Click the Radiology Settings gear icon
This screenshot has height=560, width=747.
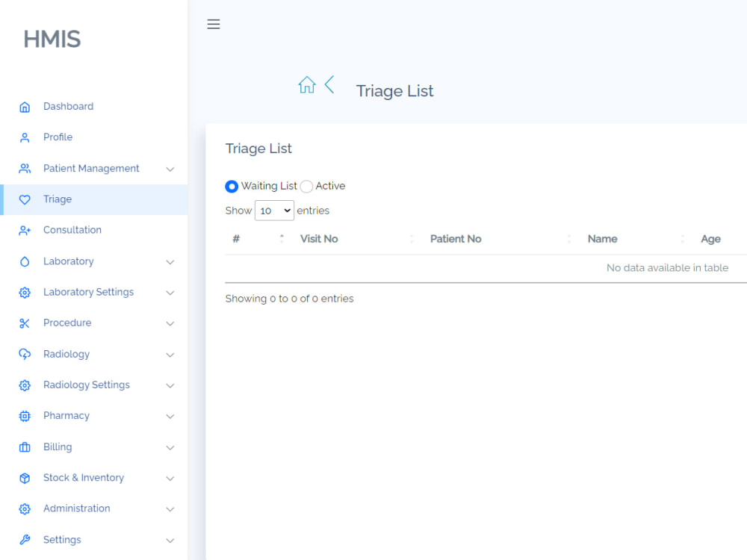click(25, 385)
